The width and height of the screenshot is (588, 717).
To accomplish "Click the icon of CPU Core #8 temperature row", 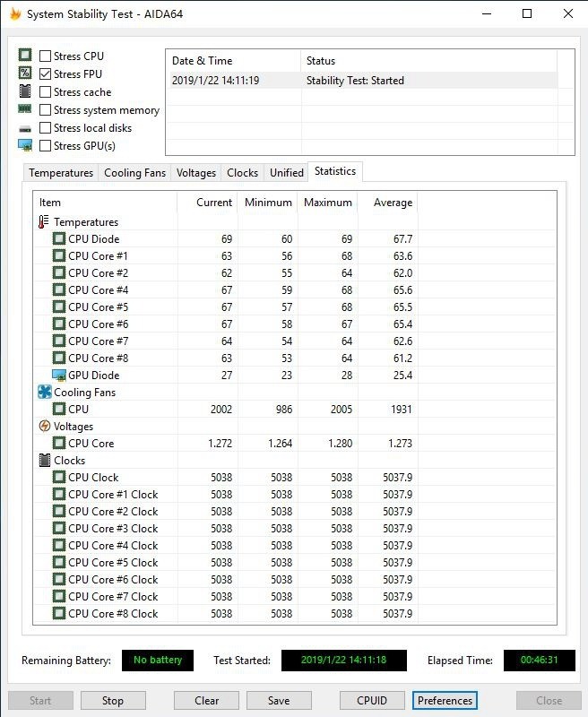I will (59, 358).
